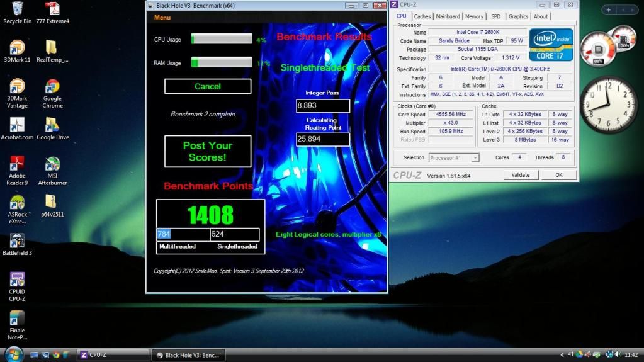The height and width of the screenshot is (362, 644).
Task: Click the Google Drive icon in the system tray
Action: (x=580, y=354)
